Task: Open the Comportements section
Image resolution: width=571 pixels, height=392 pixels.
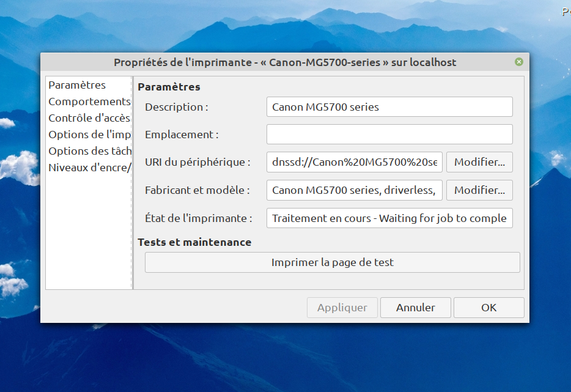Action: 89,102
